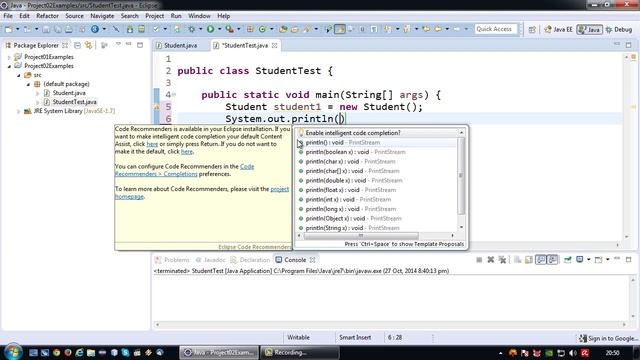Open the New file dropdown arrow

[18, 29]
